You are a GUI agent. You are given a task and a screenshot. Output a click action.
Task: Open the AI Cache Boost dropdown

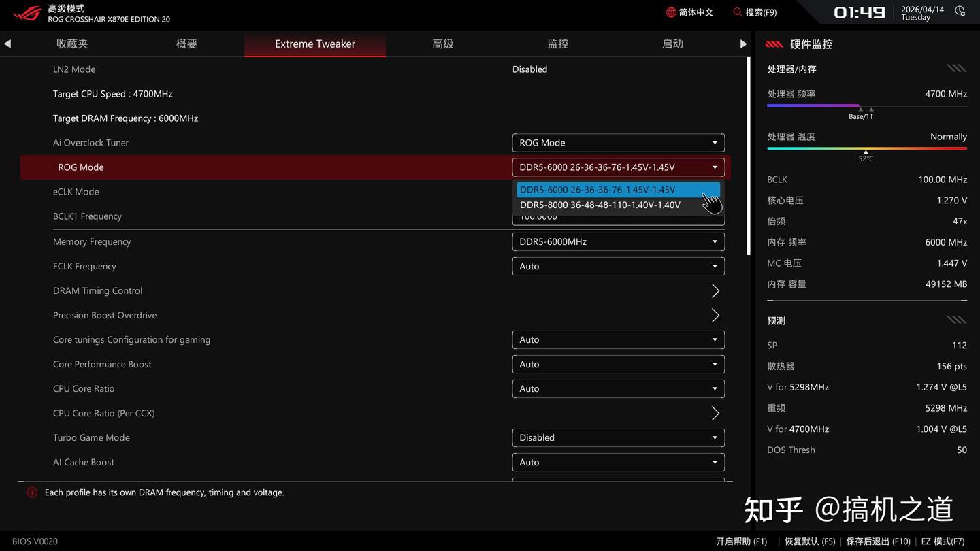pyautogui.click(x=618, y=462)
